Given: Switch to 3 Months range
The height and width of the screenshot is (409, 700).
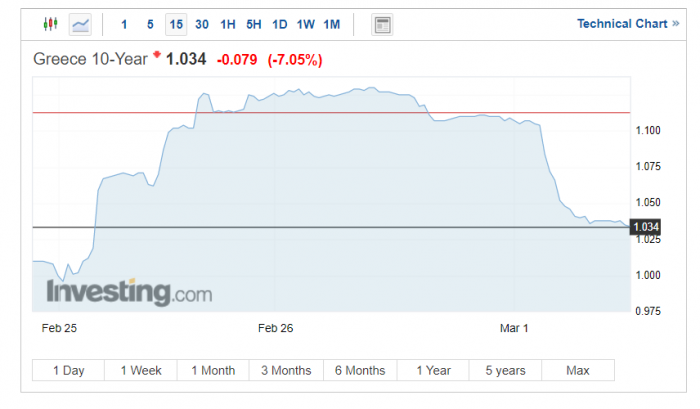Looking at the screenshot, I should click(286, 371).
